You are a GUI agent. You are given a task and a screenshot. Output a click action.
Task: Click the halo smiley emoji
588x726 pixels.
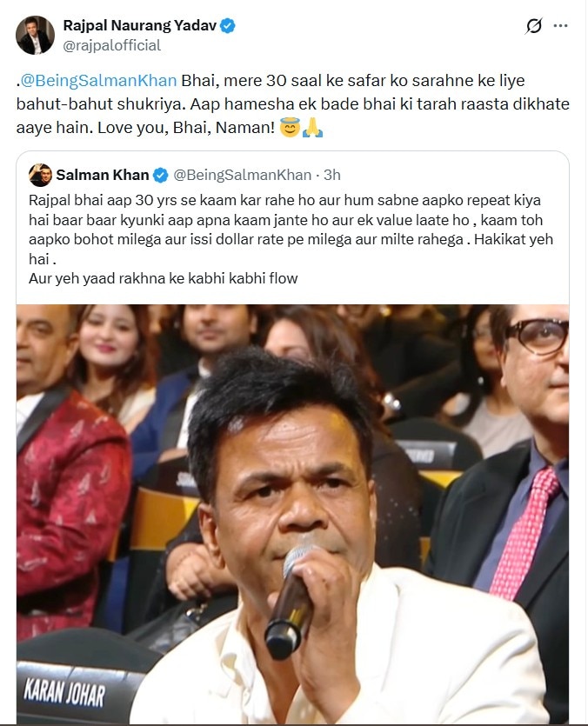[289, 130]
